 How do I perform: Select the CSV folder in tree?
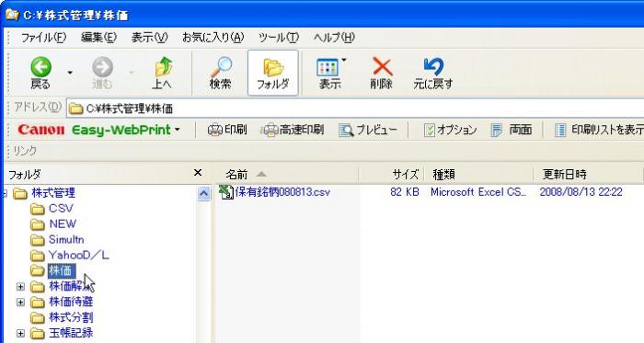pyautogui.click(x=61, y=209)
